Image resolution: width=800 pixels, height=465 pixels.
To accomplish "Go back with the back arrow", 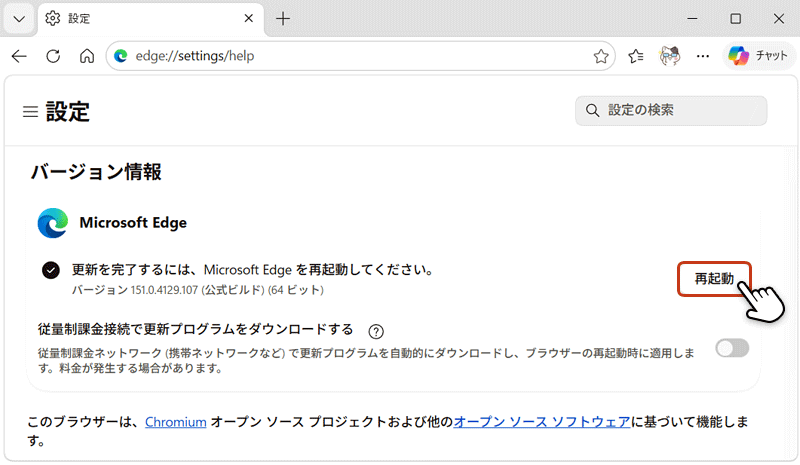I will click(19, 56).
